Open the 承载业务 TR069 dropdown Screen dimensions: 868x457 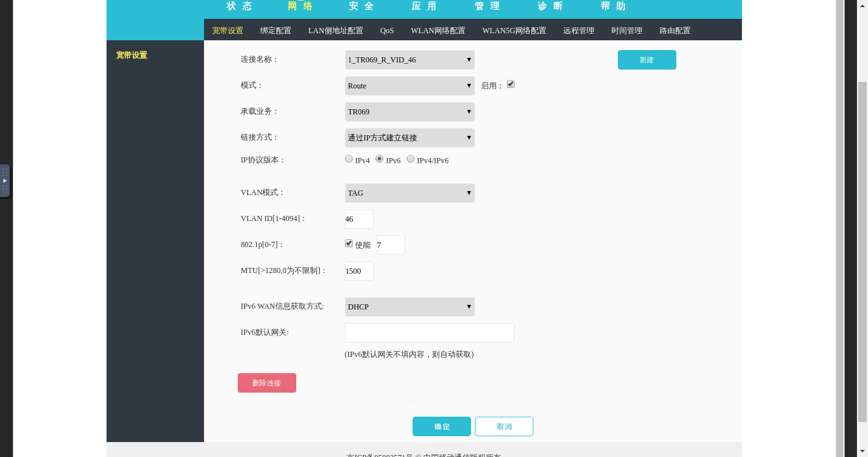[x=410, y=112]
